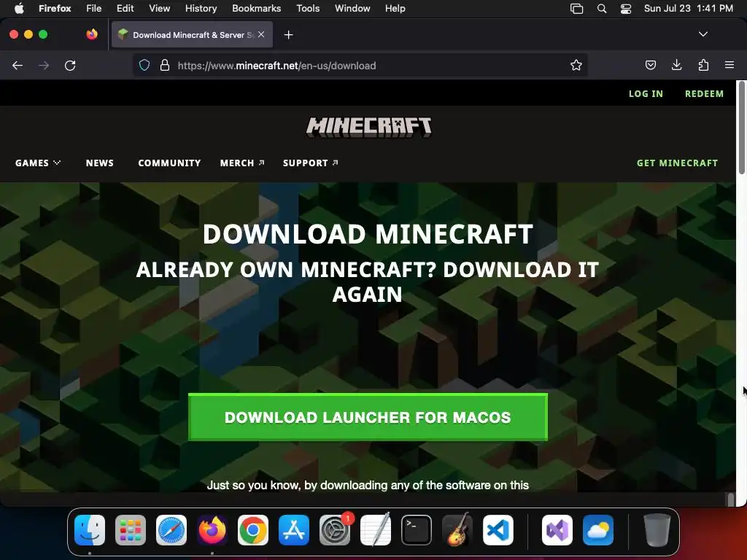Click the REDEEM link
Screen dimensions: 747x560
point(704,94)
